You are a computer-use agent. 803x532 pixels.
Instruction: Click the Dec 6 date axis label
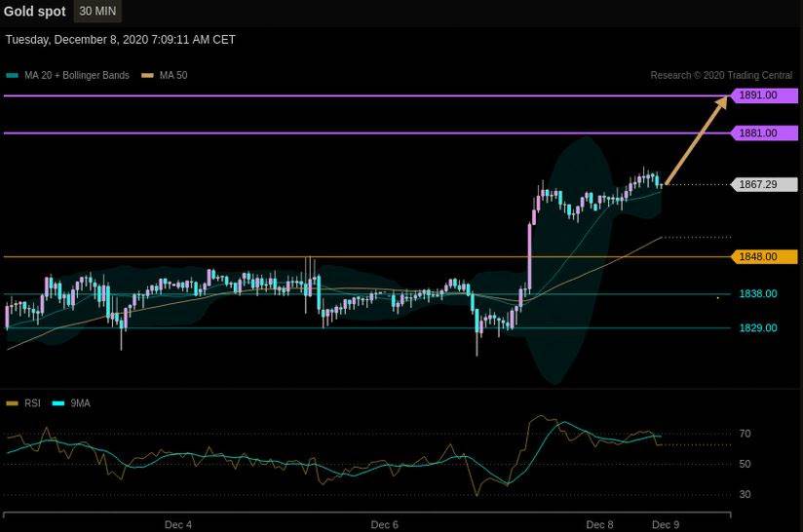[384, 525]
